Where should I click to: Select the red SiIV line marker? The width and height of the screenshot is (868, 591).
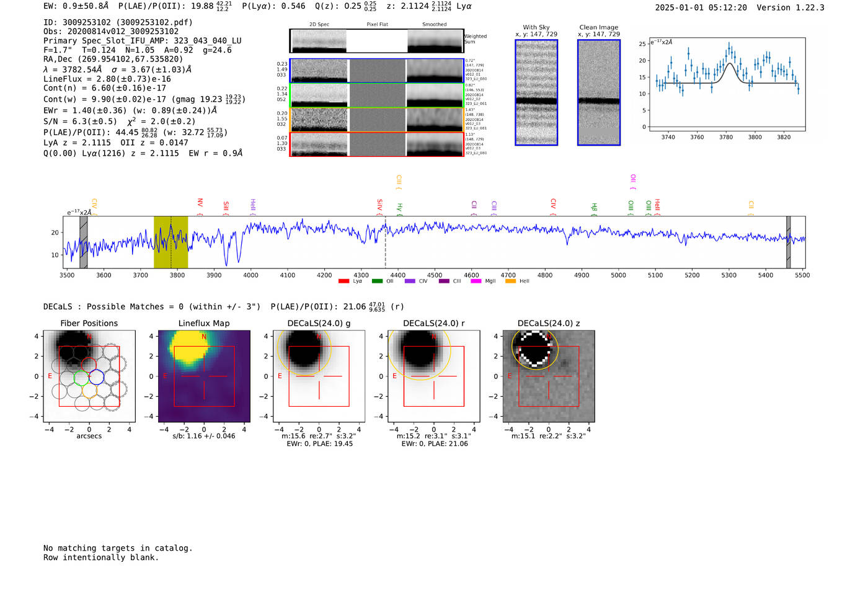[x=379, y=207]
